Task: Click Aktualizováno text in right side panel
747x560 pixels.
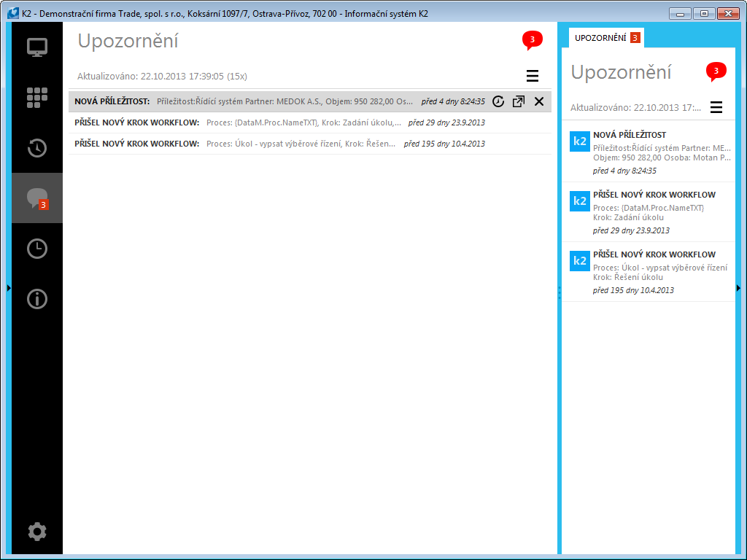Action: [635, 108]
